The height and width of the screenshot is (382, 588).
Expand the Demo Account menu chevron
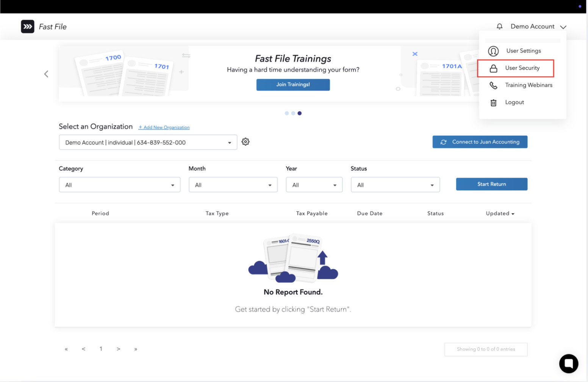(563, 27)
